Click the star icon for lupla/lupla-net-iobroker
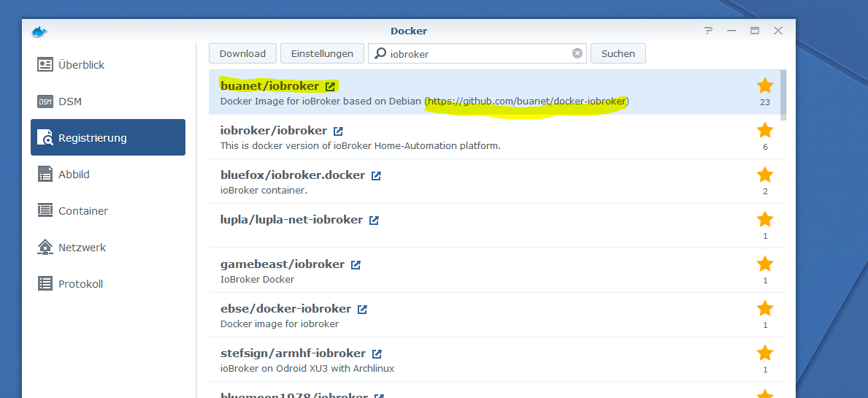This screenshot has width=868, height=398. [765, 219]
